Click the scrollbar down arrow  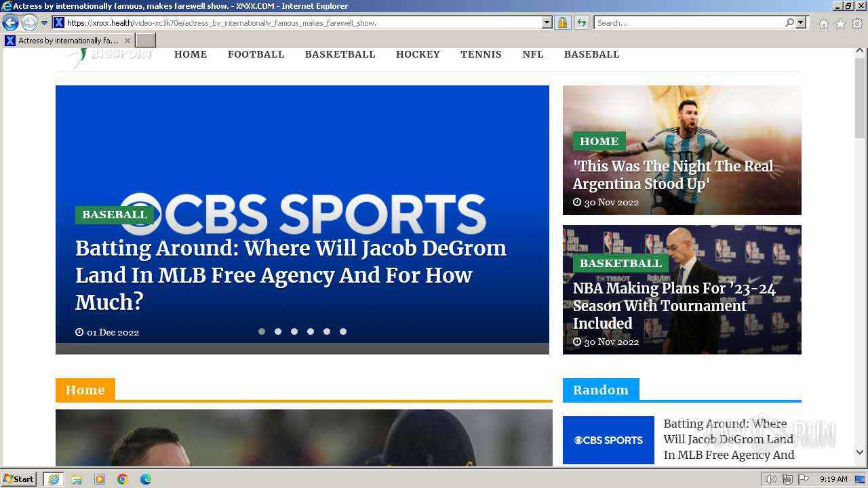point(860,452)
